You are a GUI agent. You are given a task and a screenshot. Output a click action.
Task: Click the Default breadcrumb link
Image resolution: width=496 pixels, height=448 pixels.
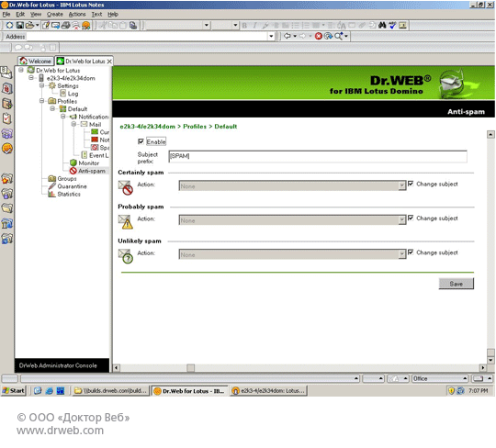point(226,127)
